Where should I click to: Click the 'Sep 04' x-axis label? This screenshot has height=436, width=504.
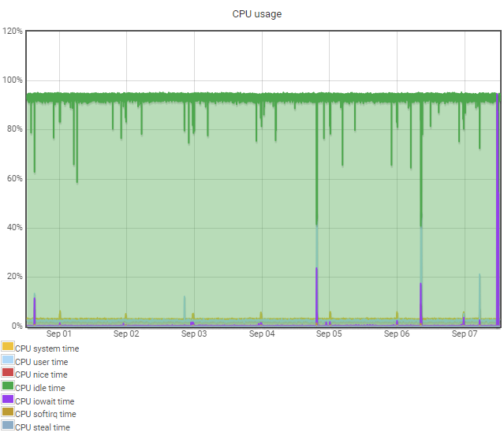pos(262,334)
